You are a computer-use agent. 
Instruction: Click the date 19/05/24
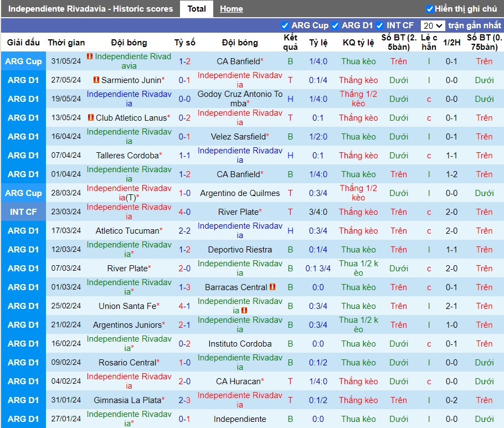coord(66,99)
